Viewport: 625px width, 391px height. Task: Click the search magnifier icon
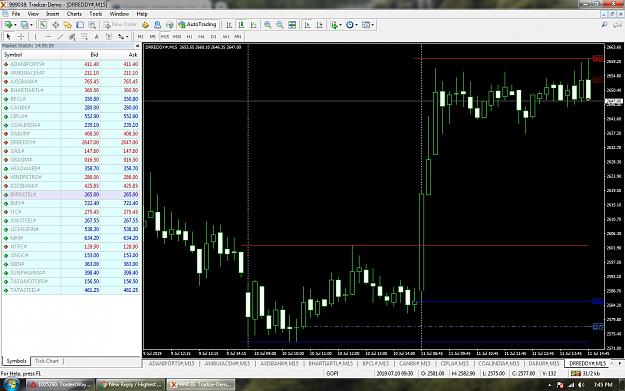(604, 25)
